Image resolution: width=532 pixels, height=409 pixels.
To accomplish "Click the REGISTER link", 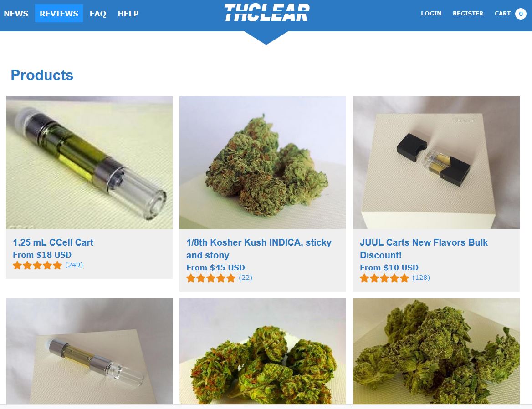I will pyautogui.click(x=468, y=14).
